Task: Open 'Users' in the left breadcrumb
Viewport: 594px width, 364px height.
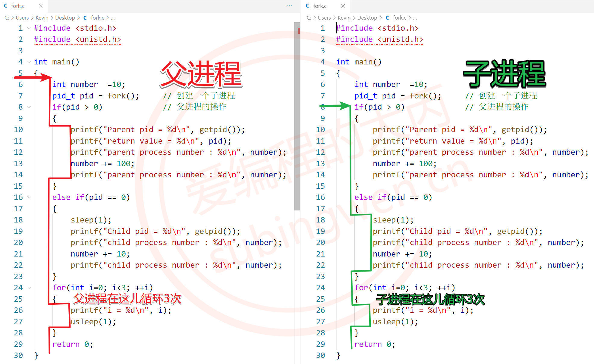Action: click(x=22, y=18)
